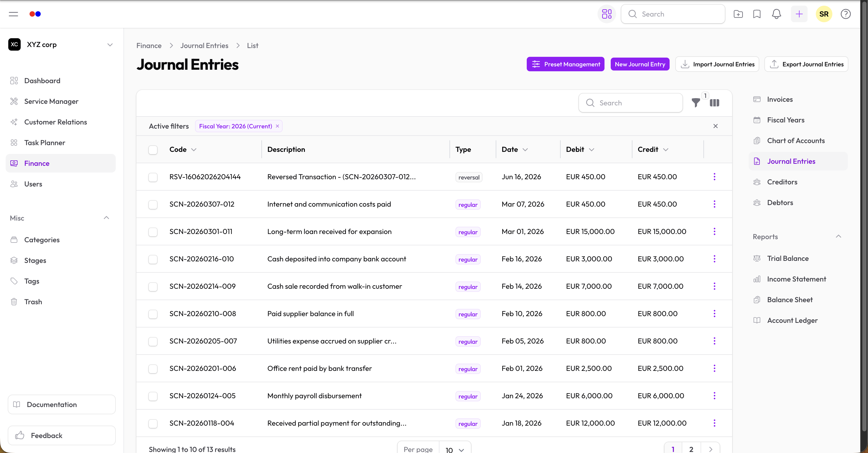
Task: Collapse the Reports section
Action: pos(838,236)
